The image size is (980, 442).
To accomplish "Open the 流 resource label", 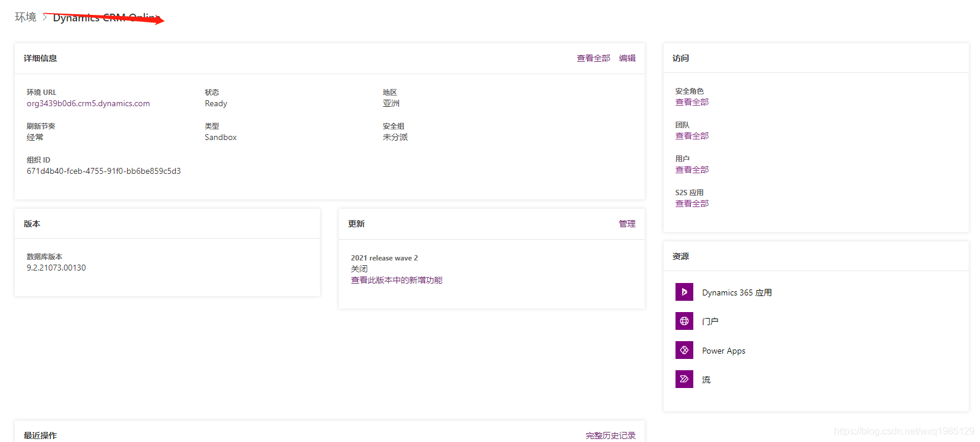I will point(706,380).
